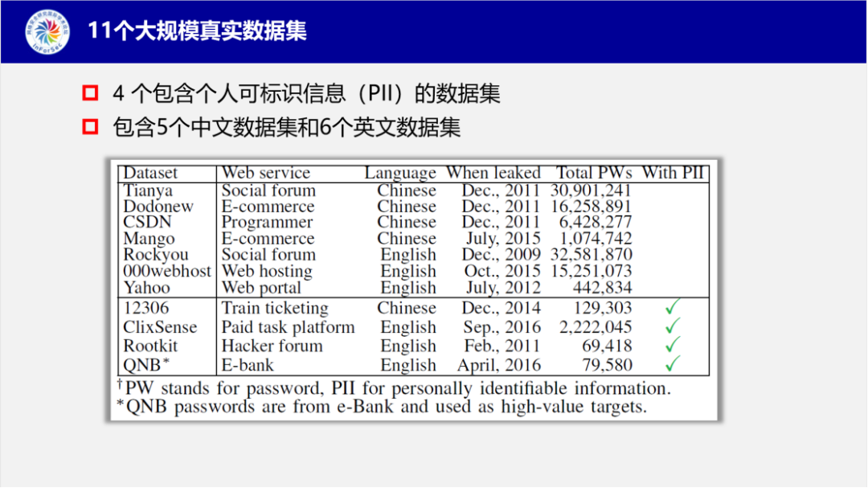The height and width of the screenshot is (488, 868).
Task: Click the With PII column header
Action: coord(674,173)
